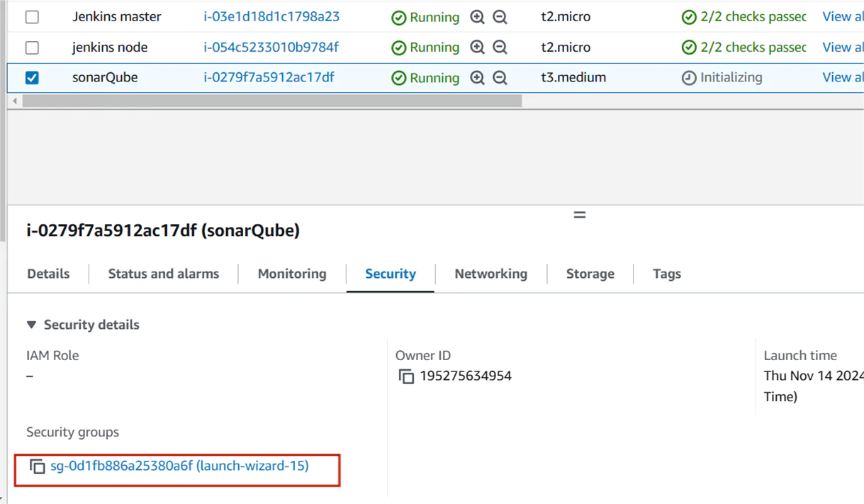Click the Launch time label

point(800,355)
